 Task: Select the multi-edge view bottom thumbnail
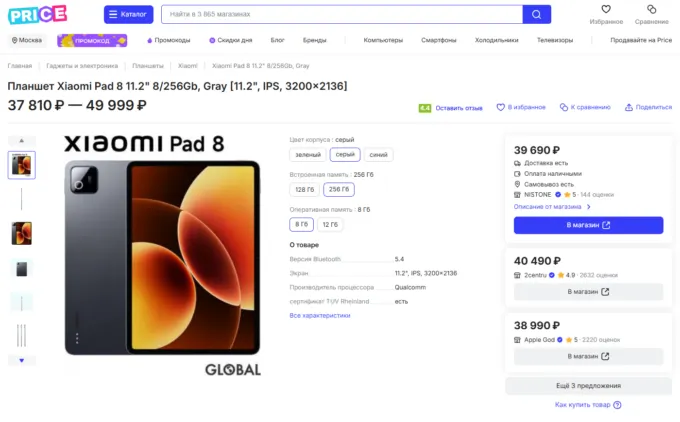pos(22,336)
